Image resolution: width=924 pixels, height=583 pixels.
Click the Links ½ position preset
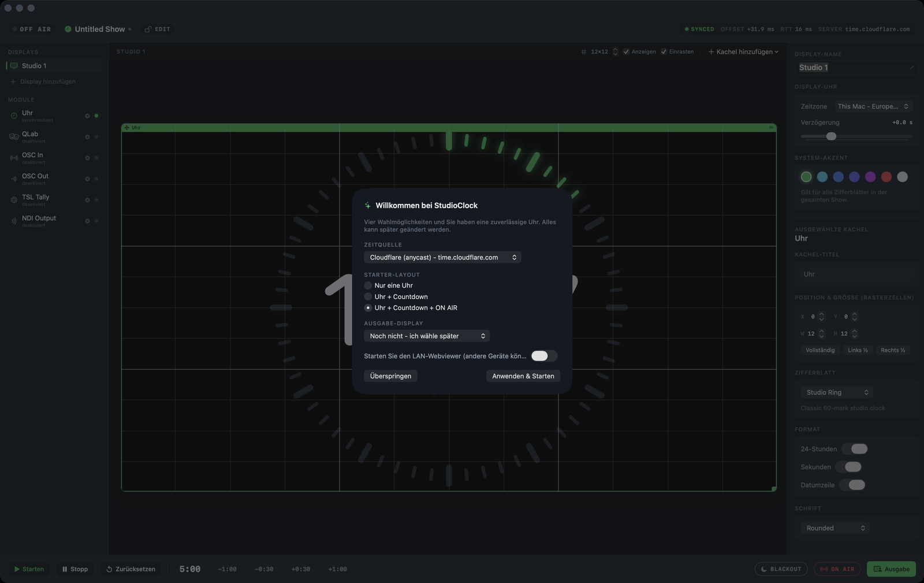click(x=858, y=350)
